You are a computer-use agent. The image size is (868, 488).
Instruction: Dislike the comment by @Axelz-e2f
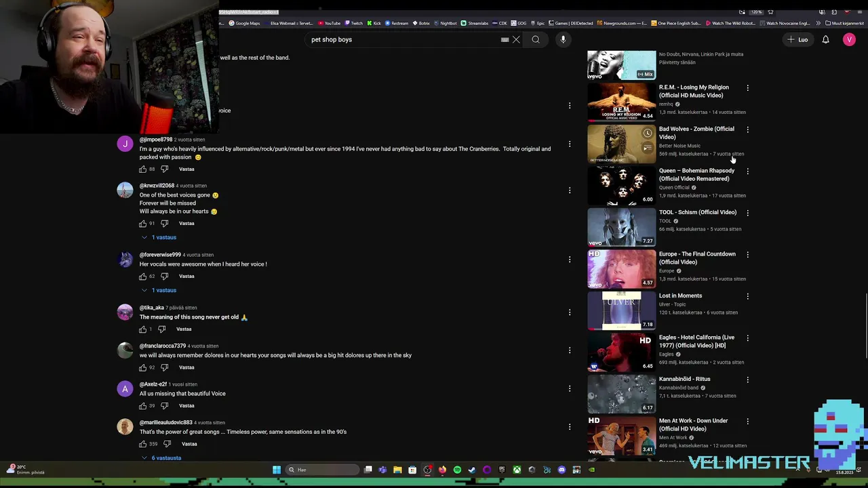coord(164,405)
